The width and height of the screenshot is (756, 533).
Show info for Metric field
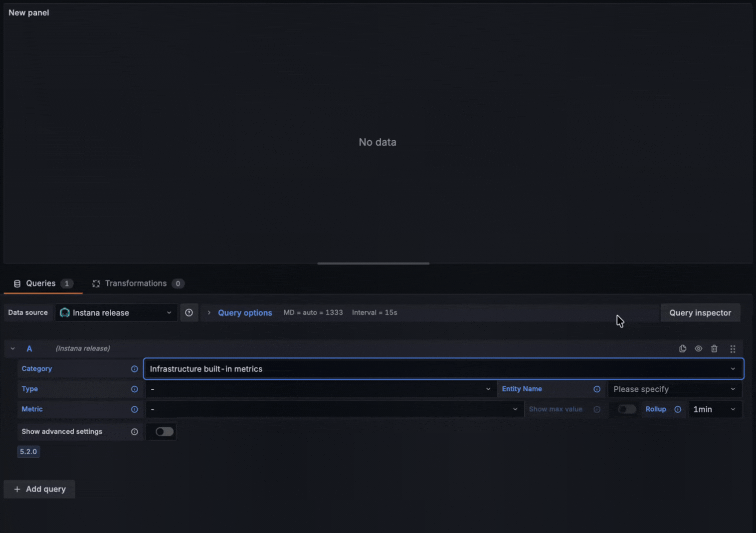(x=134, y=409)
